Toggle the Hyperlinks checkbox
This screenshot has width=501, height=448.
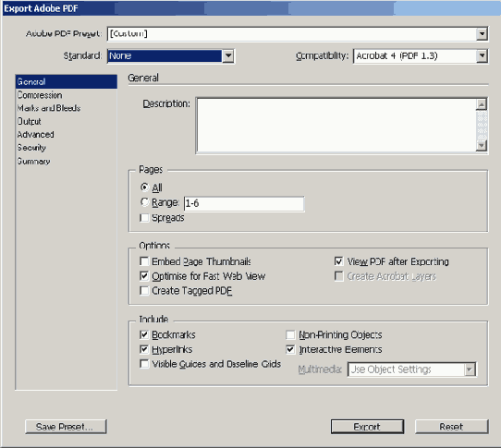pos(144,349)
